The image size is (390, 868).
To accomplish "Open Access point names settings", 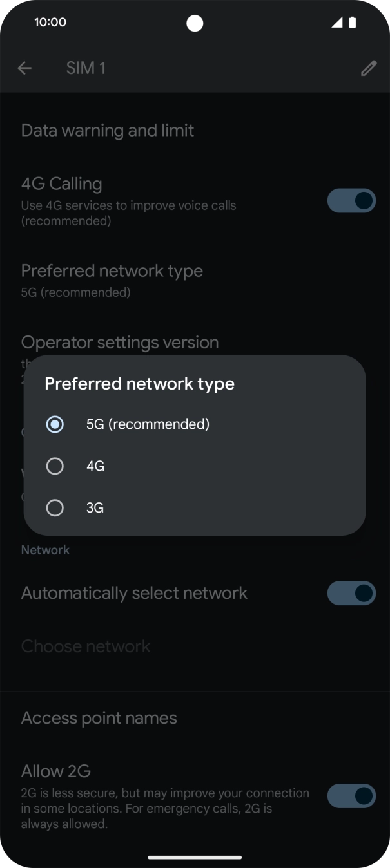I will tap(99, 717).
